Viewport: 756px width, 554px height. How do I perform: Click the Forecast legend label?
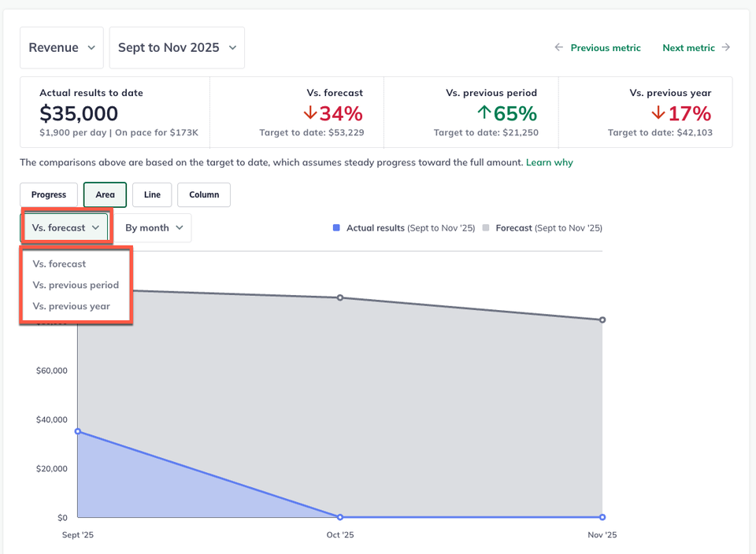(x=549, y=228)
